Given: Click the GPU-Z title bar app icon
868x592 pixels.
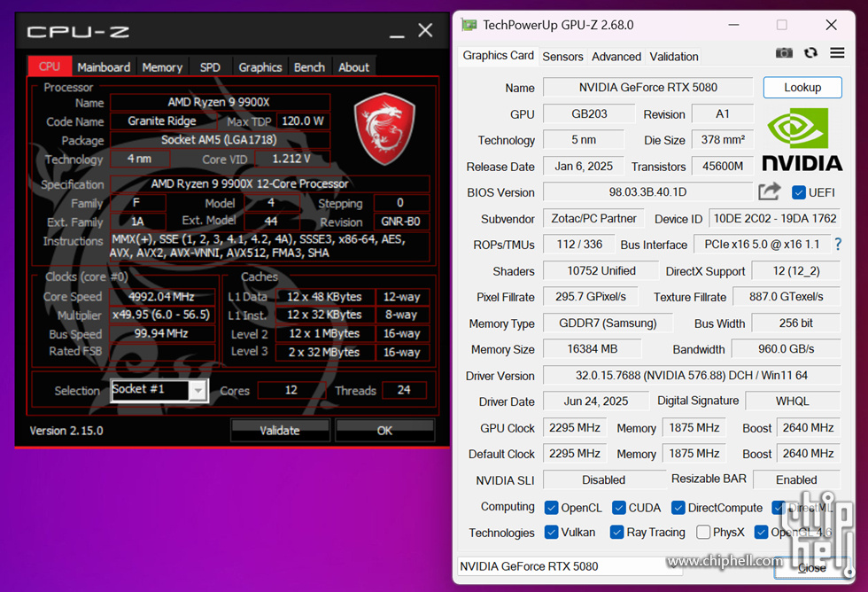Looking at the screenshot, I should tap(469, 25).
